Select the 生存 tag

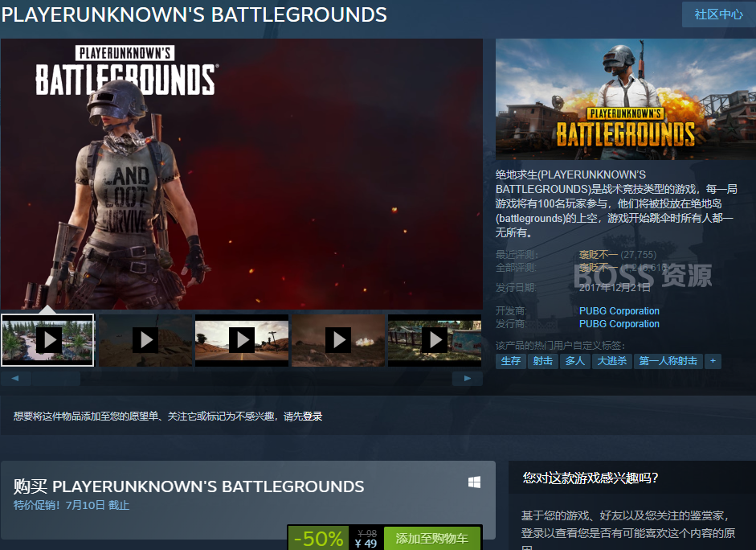pos(511,361)
